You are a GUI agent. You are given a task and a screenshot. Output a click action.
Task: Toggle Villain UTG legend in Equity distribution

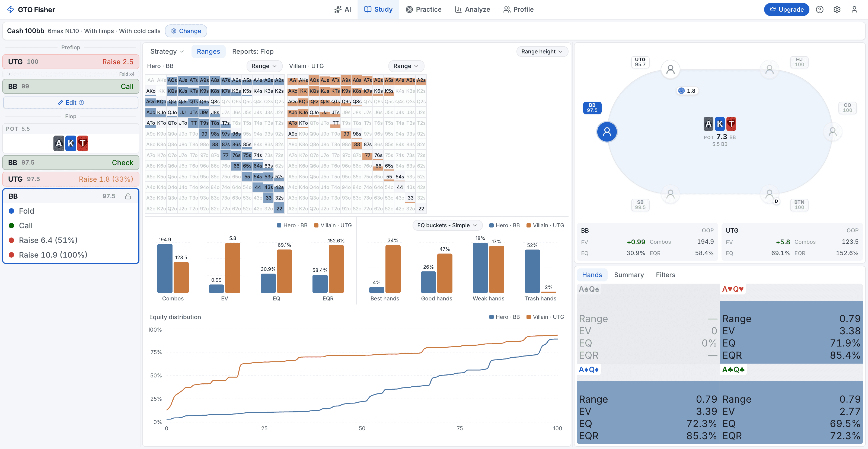point(545,317)
